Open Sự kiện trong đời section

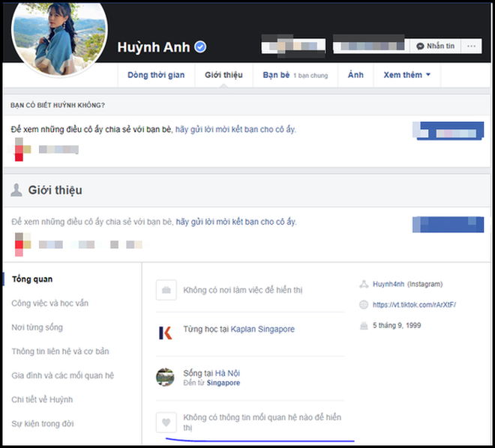point(43,423)
